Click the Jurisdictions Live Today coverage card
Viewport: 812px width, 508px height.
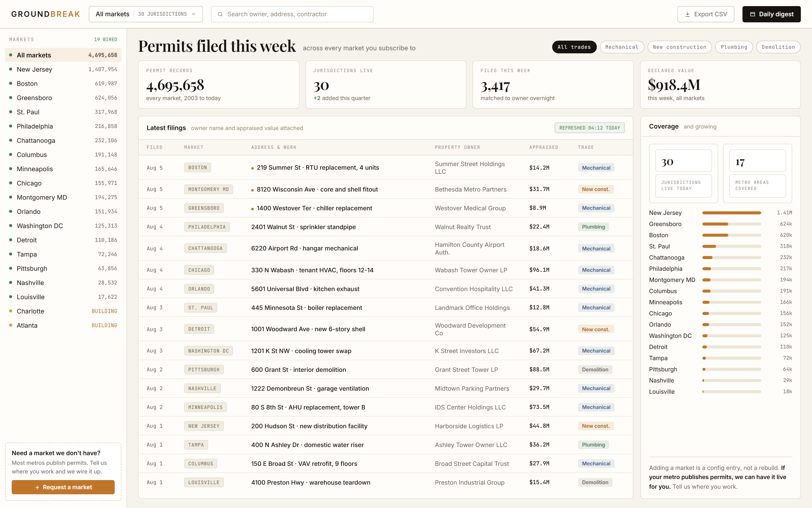click(684, 173)
